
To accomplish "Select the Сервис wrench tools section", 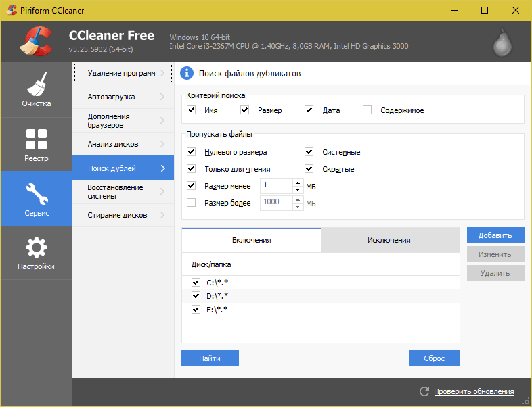I will point(37,199).
